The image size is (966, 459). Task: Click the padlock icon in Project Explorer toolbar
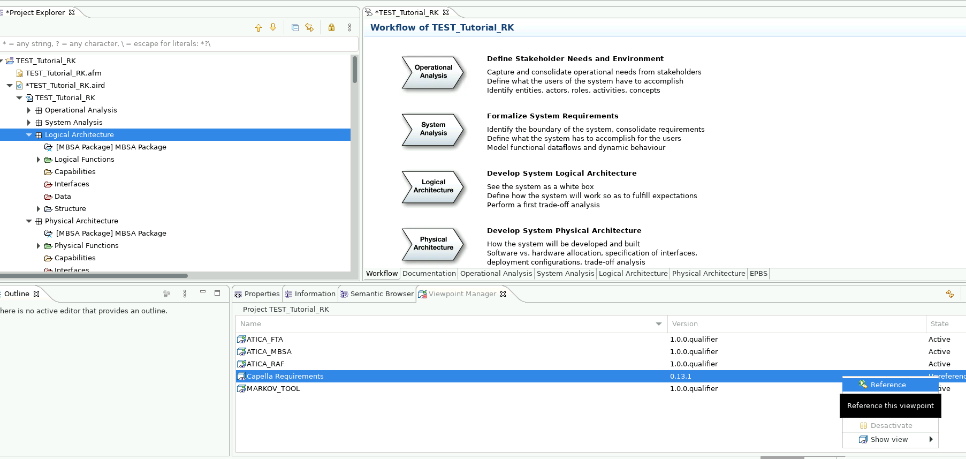[x=331, y=28]
